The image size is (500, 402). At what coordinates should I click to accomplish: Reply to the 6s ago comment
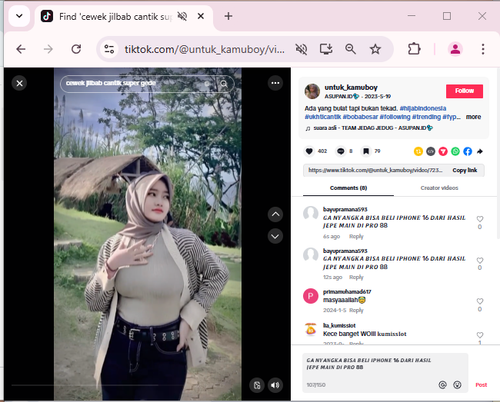tap(356, 236)
